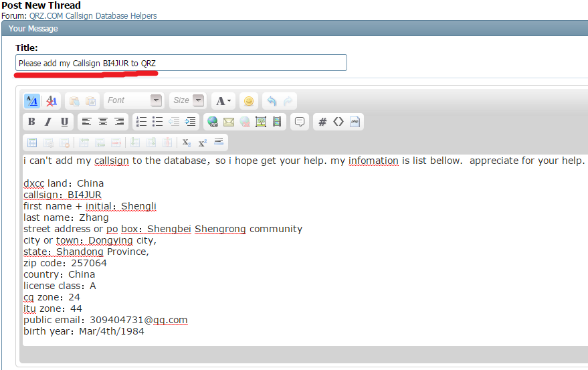Viewport: 588px width, 370px height.
Task: Click the Insert Table icon
Action: click(x=32, y=143)
